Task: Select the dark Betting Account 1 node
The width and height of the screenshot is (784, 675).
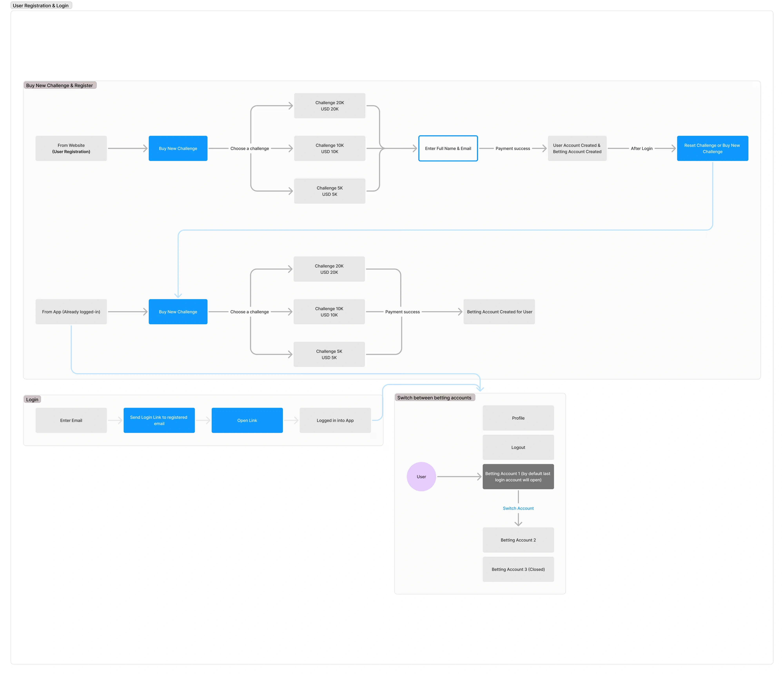Action: point(518,476)
